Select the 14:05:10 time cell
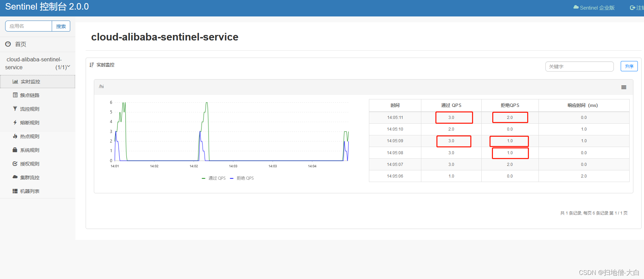This screenshot has height=279, width=644. [x=395, y=129]
